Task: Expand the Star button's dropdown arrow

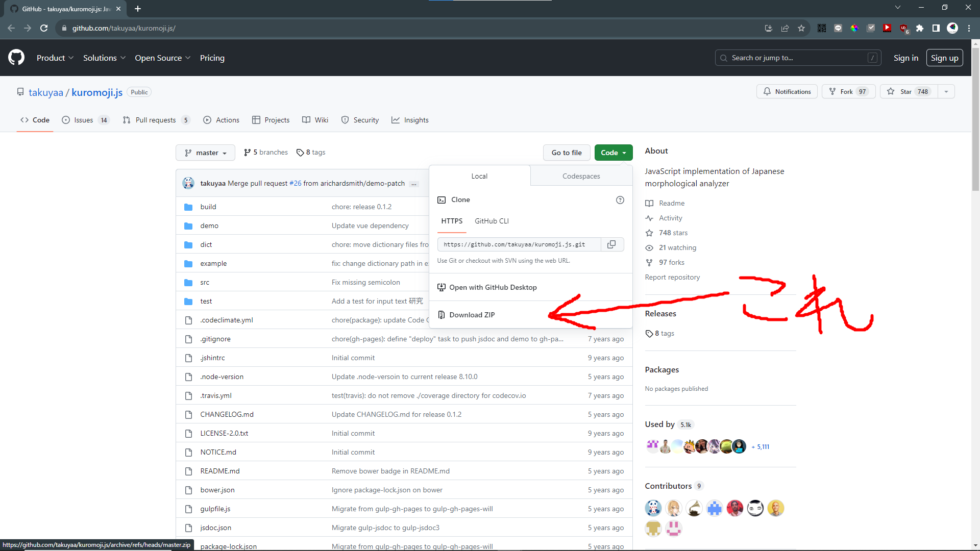Action: (x=947, y=91)
